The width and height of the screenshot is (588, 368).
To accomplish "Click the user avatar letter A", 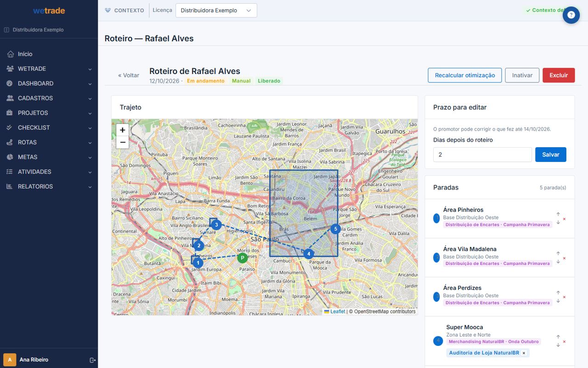I will tap(10, 360).
